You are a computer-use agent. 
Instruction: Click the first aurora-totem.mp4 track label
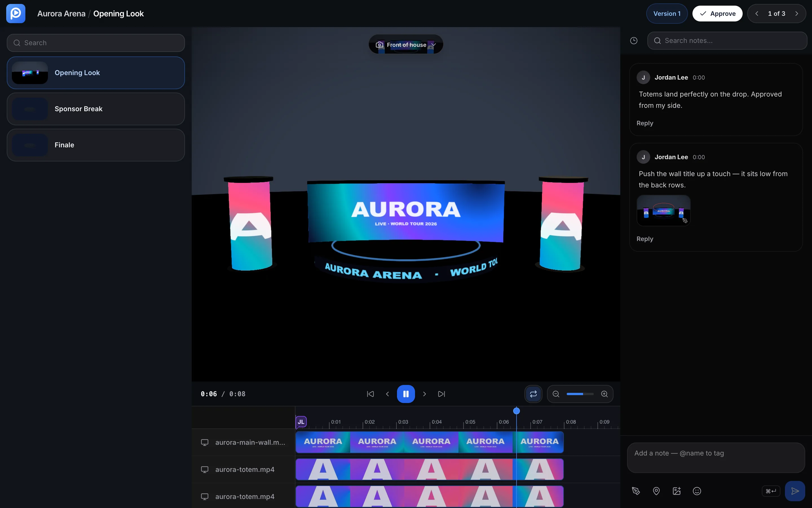pos(245,469)
